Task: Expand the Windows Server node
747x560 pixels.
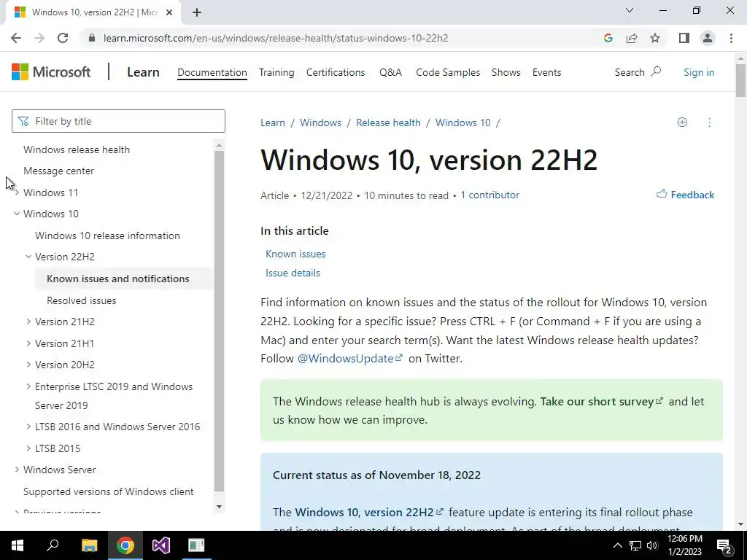Action: 17,470
